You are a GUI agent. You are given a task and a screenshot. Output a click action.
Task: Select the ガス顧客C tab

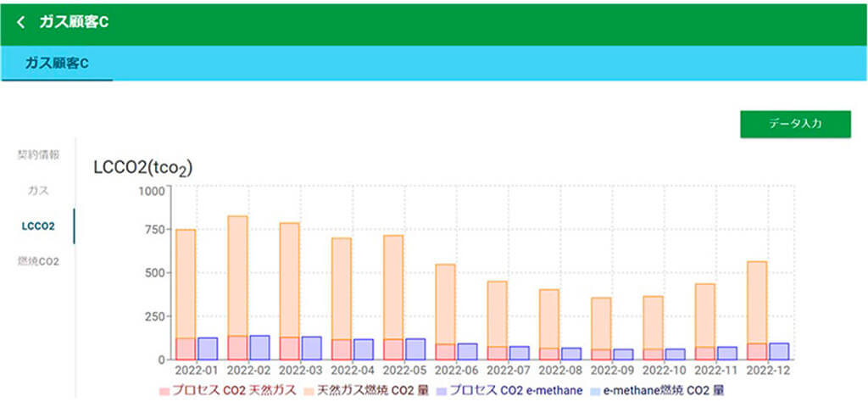coord(57,64)
